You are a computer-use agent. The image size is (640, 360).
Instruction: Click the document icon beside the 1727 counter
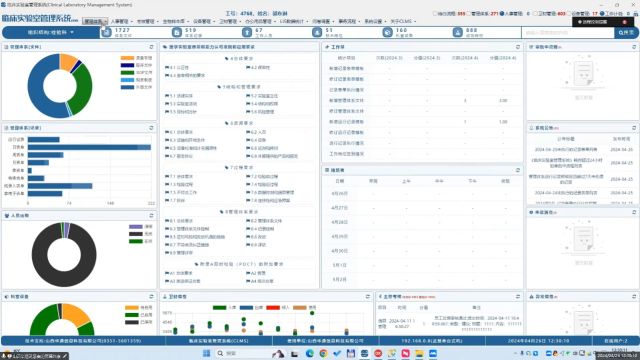[107, 32]
